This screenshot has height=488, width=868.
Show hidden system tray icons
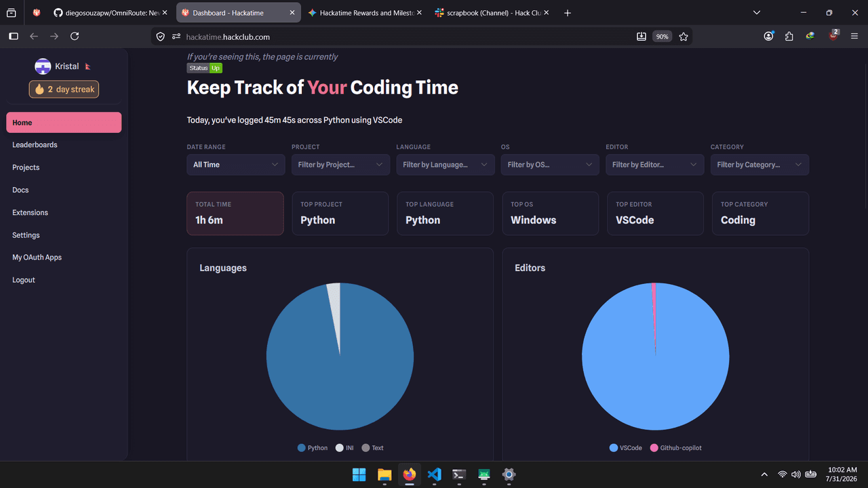click(765, 474)
